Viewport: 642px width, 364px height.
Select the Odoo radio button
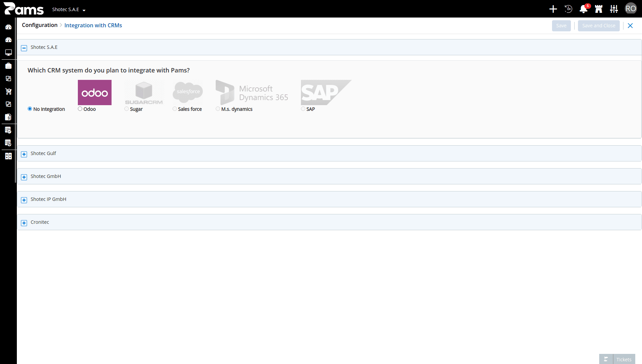click(80, 109)
